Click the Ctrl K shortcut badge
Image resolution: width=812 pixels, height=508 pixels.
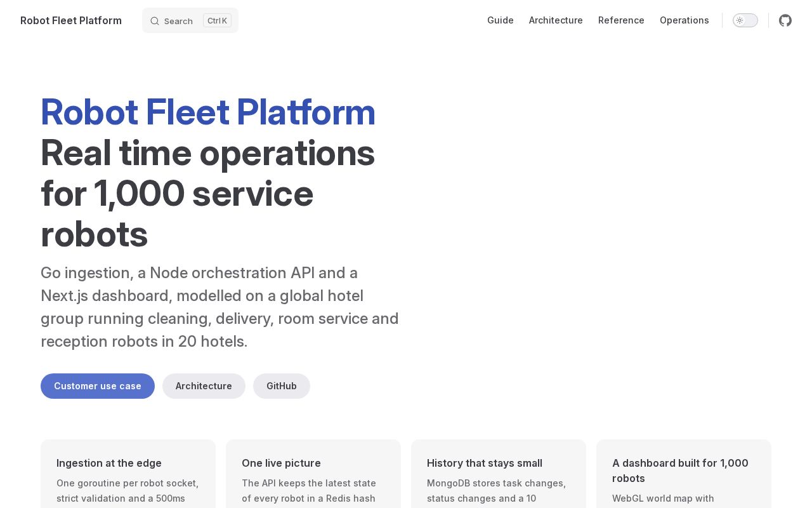(x=217, y=20)
